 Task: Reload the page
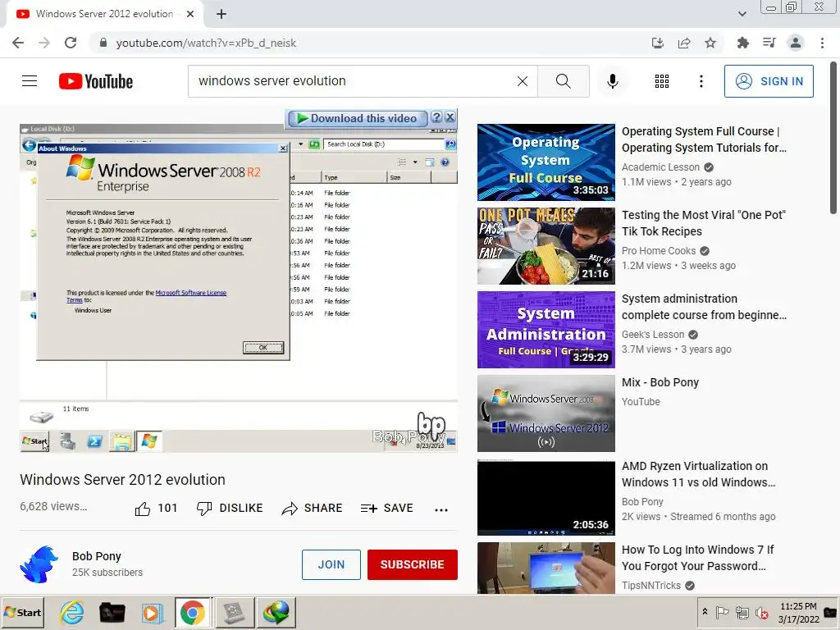pos(71,43)
